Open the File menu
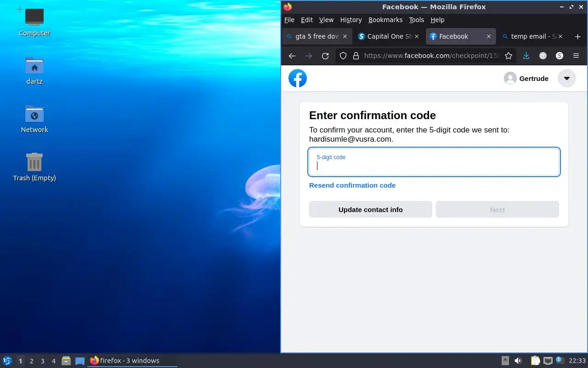The image size is (588, 368). pyautogui.click(x=289, y=20)
